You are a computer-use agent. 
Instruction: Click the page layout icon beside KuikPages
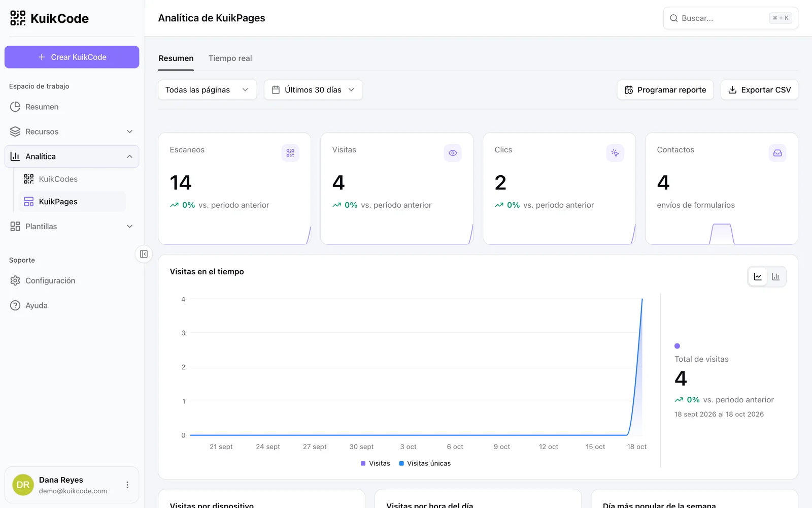pos(29,202)
